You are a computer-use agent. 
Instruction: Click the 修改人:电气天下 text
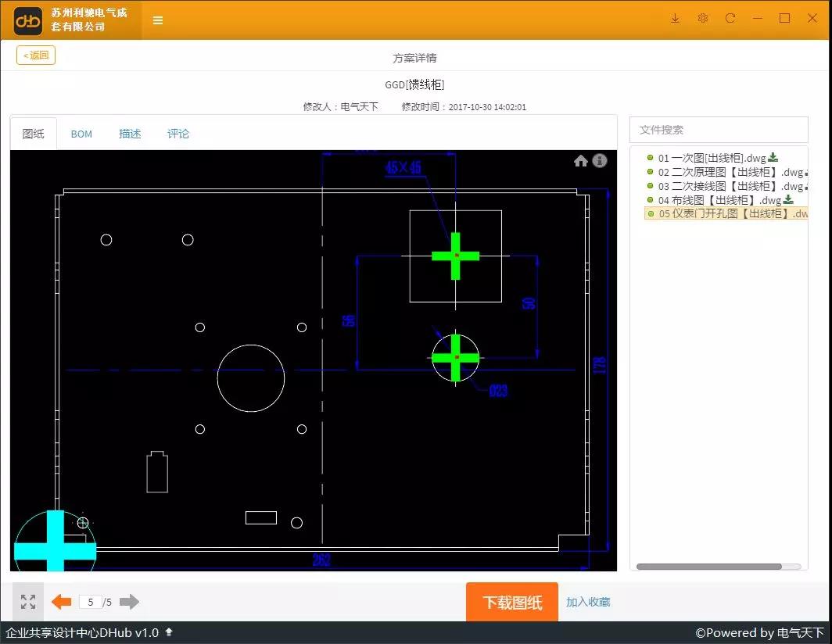click(341, 106)
